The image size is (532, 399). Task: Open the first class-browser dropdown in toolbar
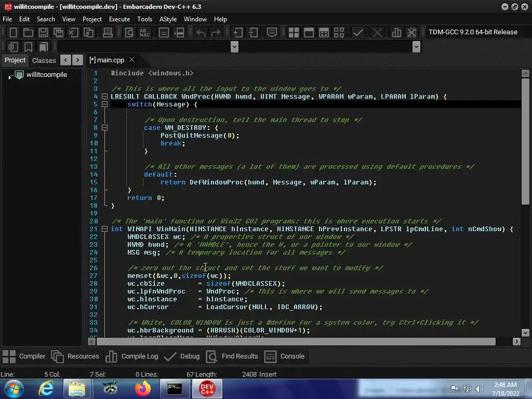234,47
